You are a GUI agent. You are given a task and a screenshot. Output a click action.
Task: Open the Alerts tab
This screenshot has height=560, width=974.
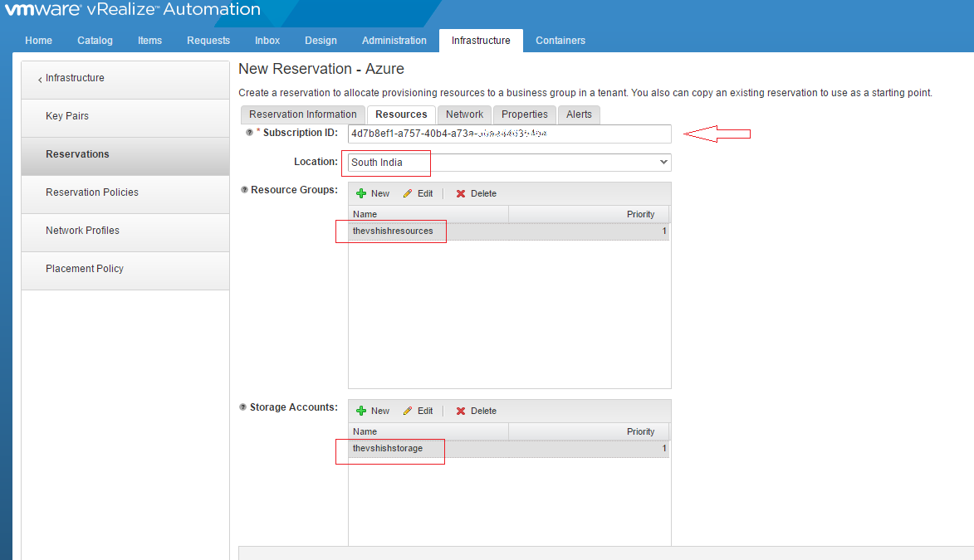click(x=578, y=114)
